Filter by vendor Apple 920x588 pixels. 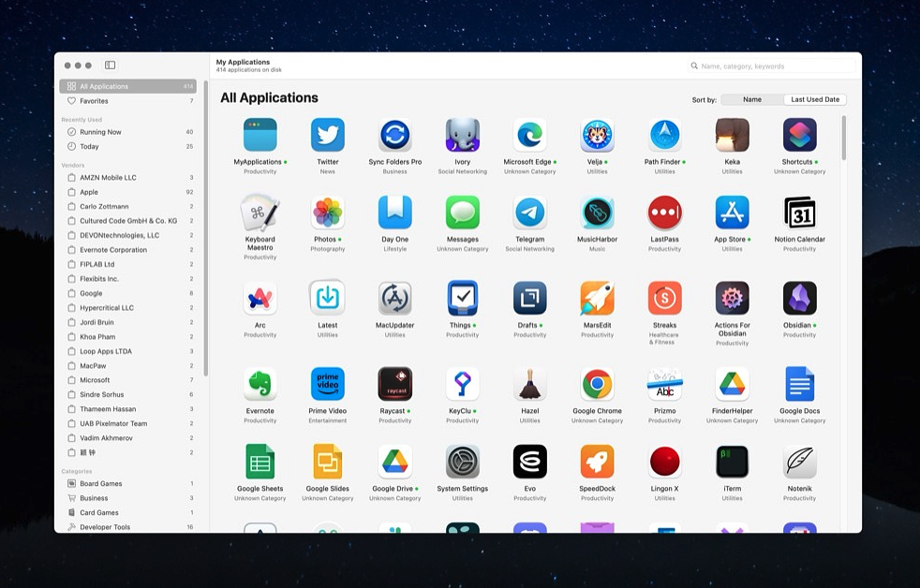(89, 192)
